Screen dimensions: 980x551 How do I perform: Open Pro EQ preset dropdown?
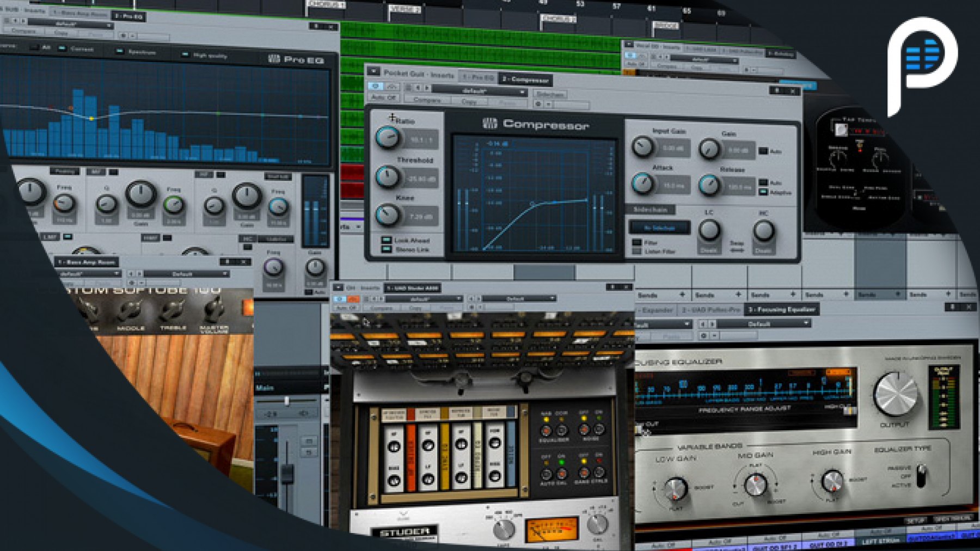[71, 24]
